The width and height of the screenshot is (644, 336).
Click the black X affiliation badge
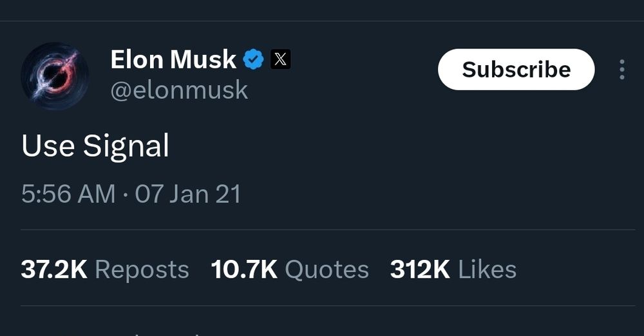coord(279,60)
